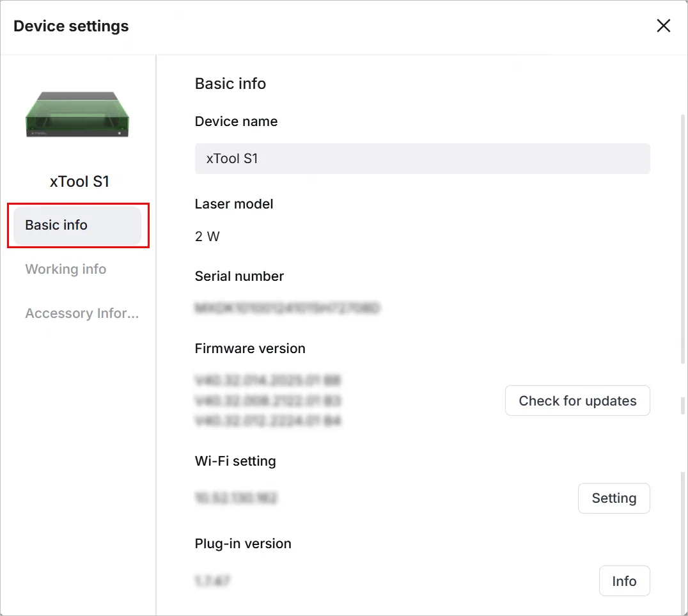688x616 pixels.
Task: Click the last blurred firmware version line
Action: pyautogui.click(x=268, y=421)
